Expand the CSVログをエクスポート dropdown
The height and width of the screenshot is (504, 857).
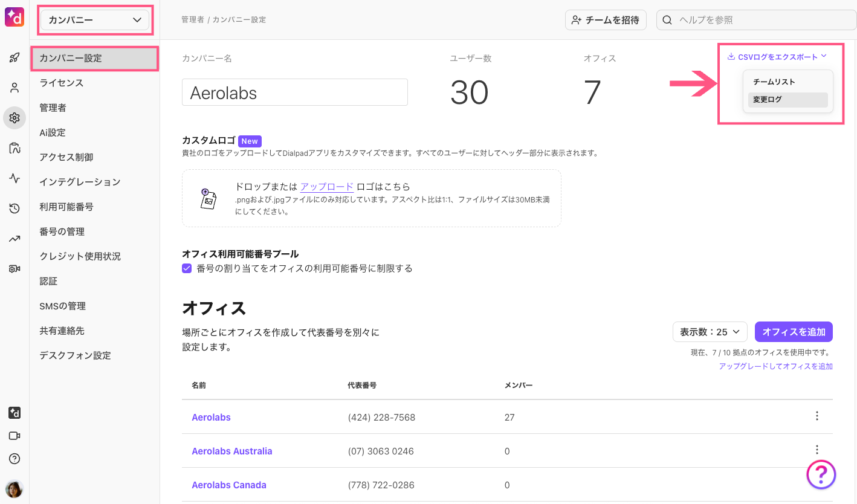point(777,57)
